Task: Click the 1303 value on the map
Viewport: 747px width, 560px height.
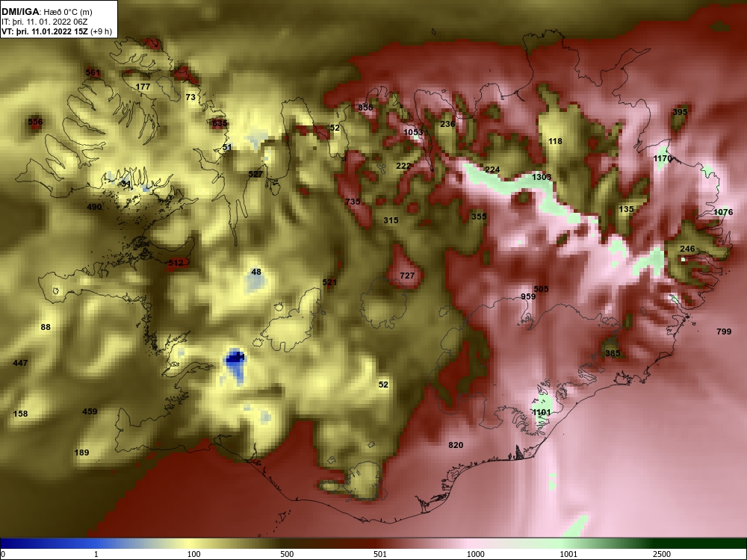Action: (x=542, y=177)
